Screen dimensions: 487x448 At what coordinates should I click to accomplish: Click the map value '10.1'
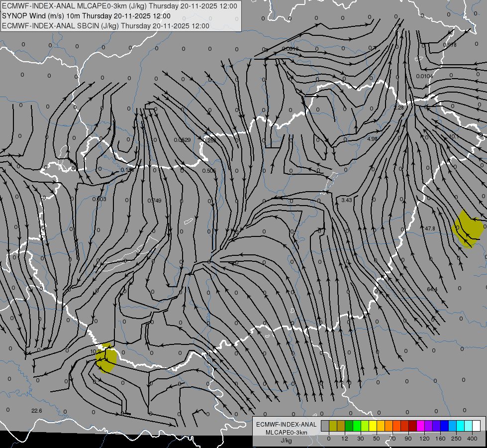point(454,137)
